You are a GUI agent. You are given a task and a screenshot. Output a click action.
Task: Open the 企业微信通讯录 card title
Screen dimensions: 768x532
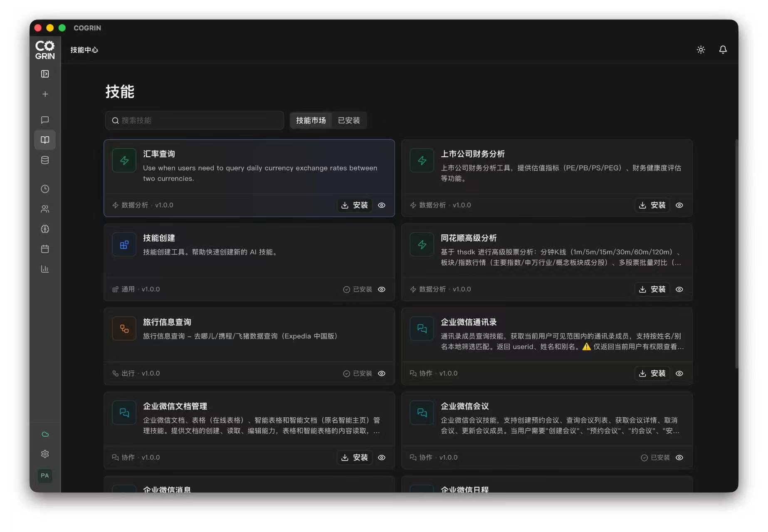pos(469,322)
